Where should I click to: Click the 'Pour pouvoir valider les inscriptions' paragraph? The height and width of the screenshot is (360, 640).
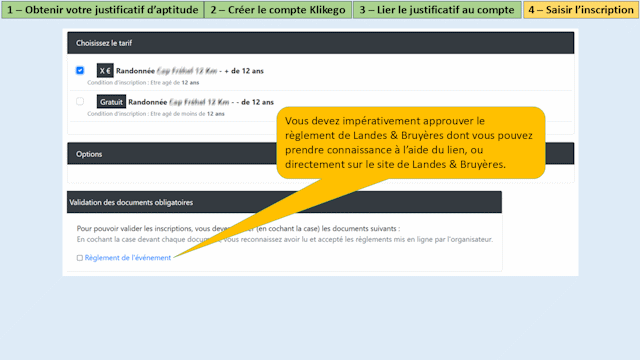click(238, 229)
